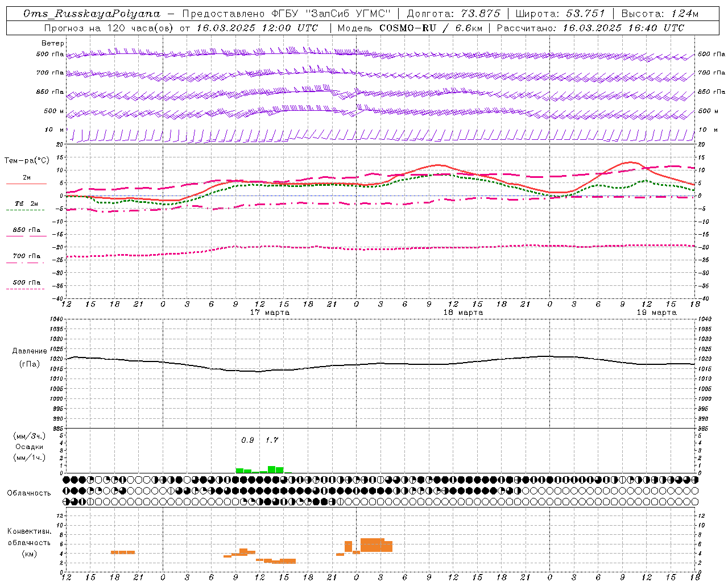Click the 18 марта date label
The width and height of the screenshot is (728, 582).
point(463,312)
